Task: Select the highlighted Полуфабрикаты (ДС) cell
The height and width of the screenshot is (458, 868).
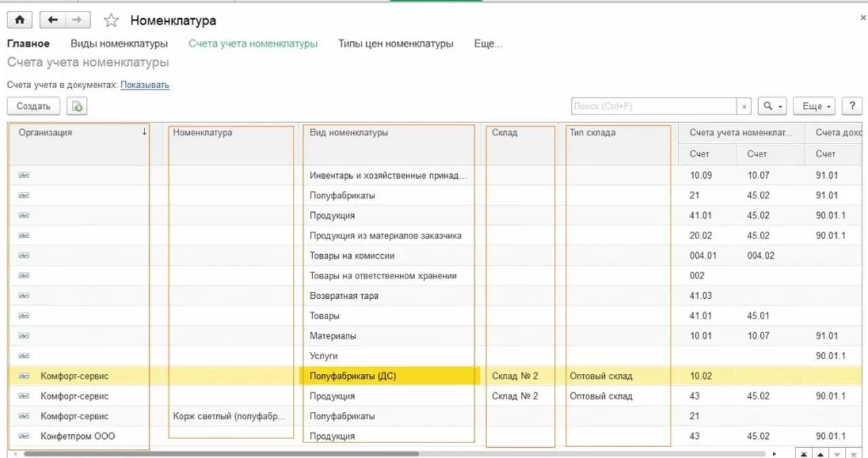Action: pos(389,376)
